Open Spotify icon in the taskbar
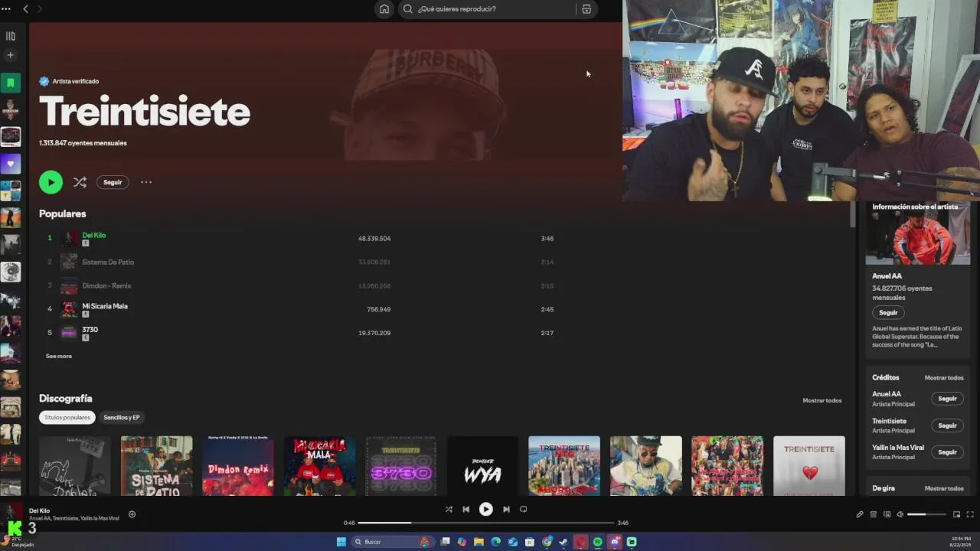This screenshot has height=551, width=980. [597, 542]
